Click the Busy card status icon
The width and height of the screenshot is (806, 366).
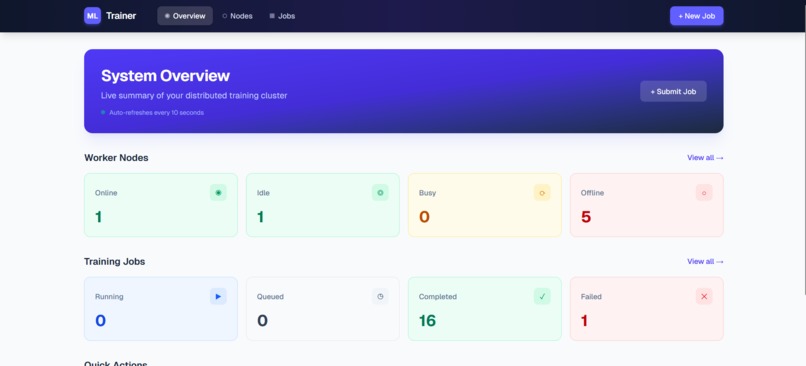tap(542, 193)
